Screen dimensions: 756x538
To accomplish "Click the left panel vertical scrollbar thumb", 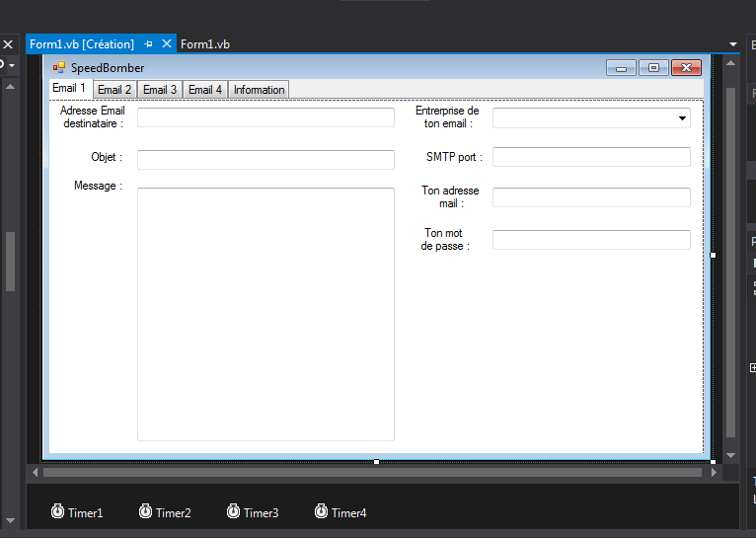I will click(x=10, y=262).
